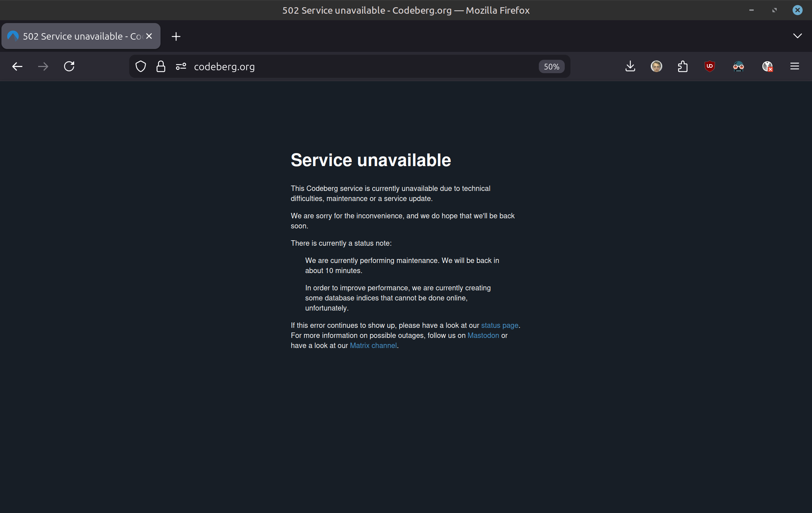Click the forward navigation arrow
812x513 pixels.
click(x=43, y=66)
